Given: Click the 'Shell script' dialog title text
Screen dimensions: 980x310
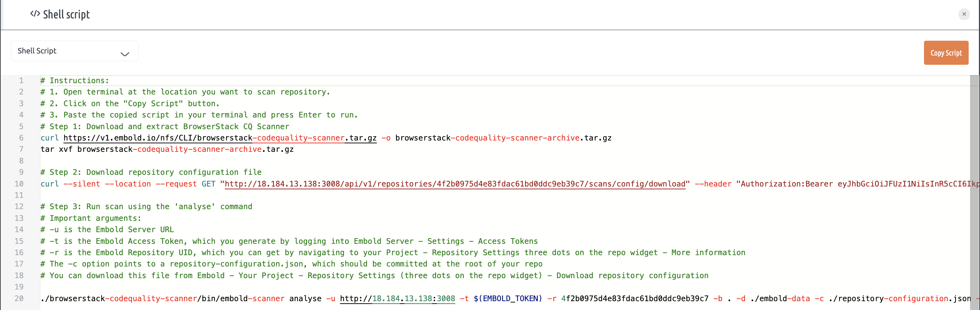Looking at the screenshot, I should coord(66,15).
